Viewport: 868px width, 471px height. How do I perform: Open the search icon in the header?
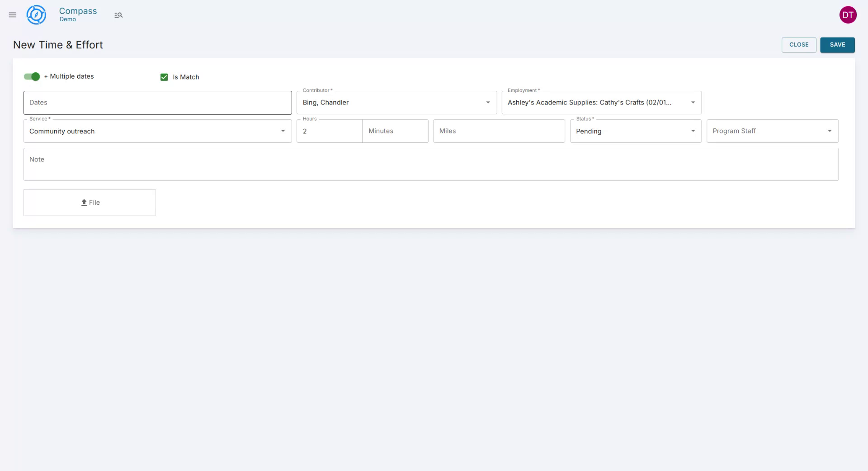tap(118, 15)
